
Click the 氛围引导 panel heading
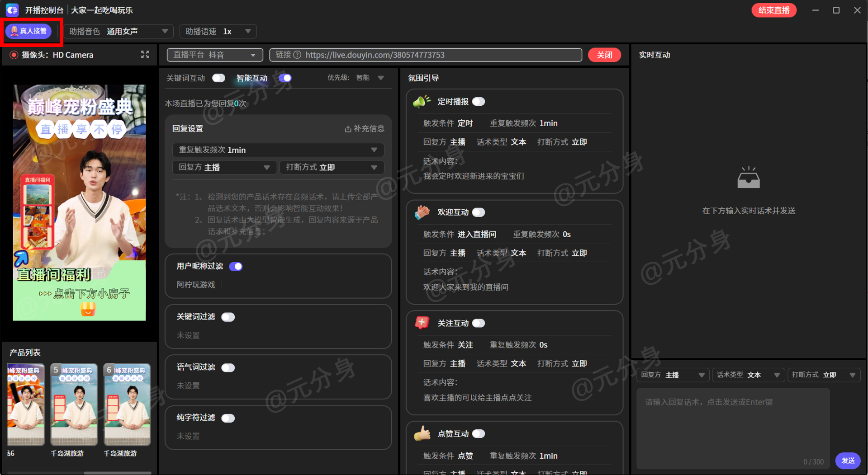point(423,78)
